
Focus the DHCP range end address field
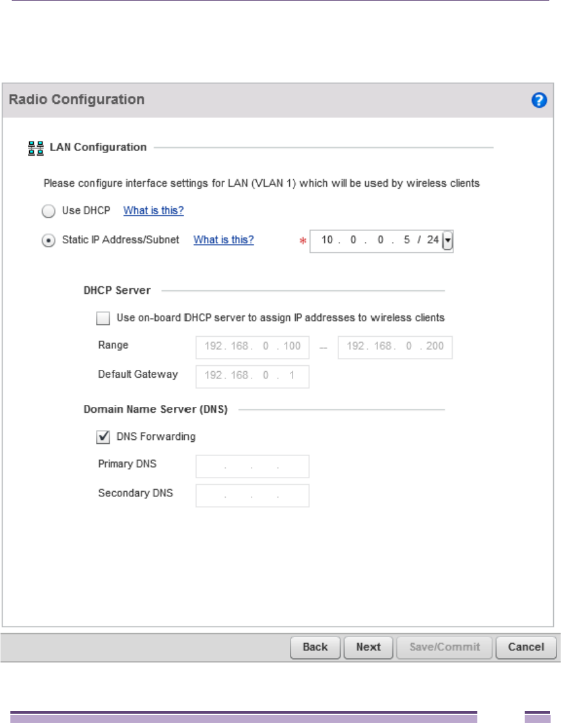(x=395, y=346)
